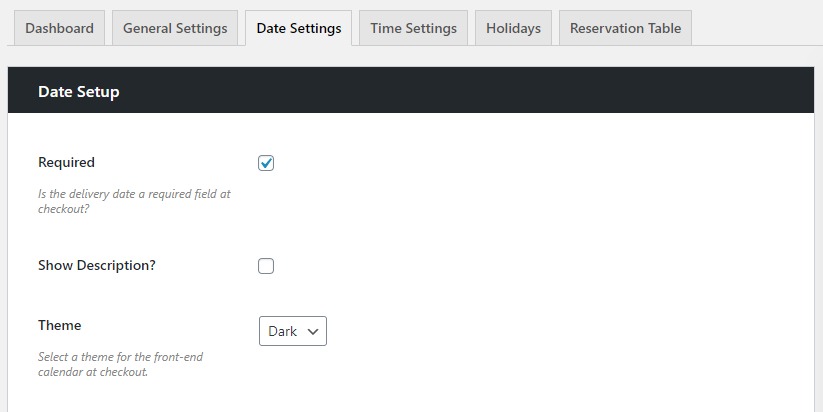The image size is (823, 412).
Task: Open the Theme dropdown
Action: pos(292,331)
